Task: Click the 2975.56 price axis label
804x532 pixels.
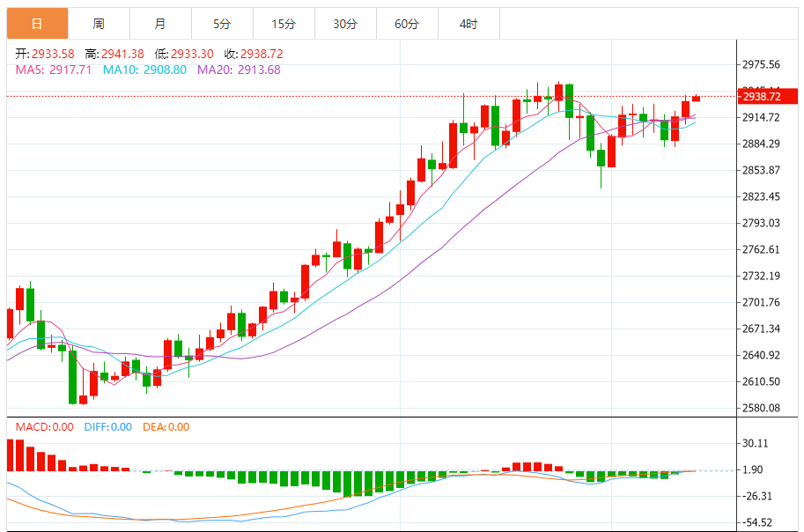Action: 762,64
